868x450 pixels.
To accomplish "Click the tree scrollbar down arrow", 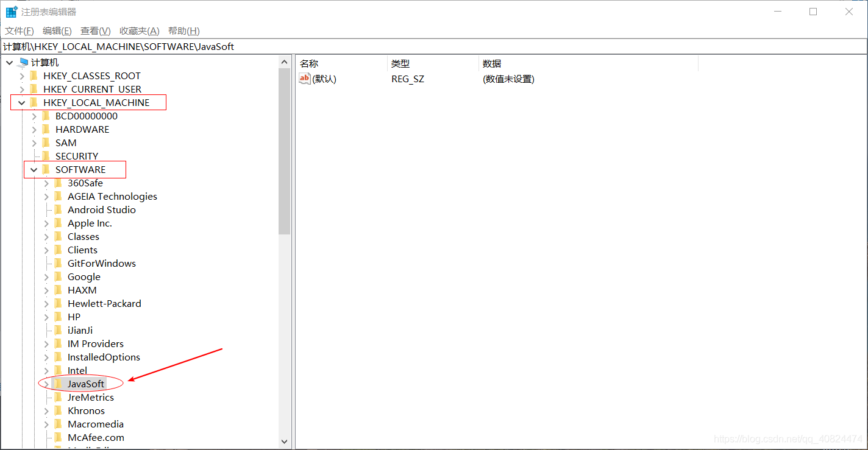I will pos(285,441).
